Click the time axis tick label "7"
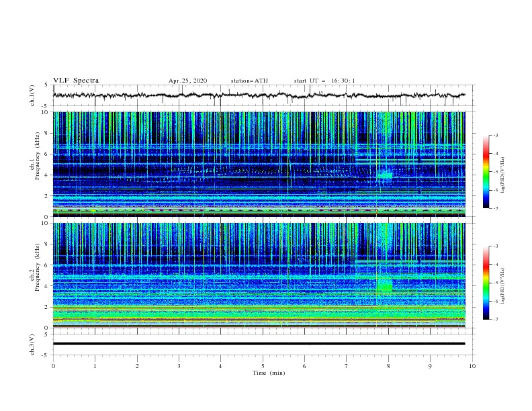Screen dimensions: 532x411 (346, 366)
